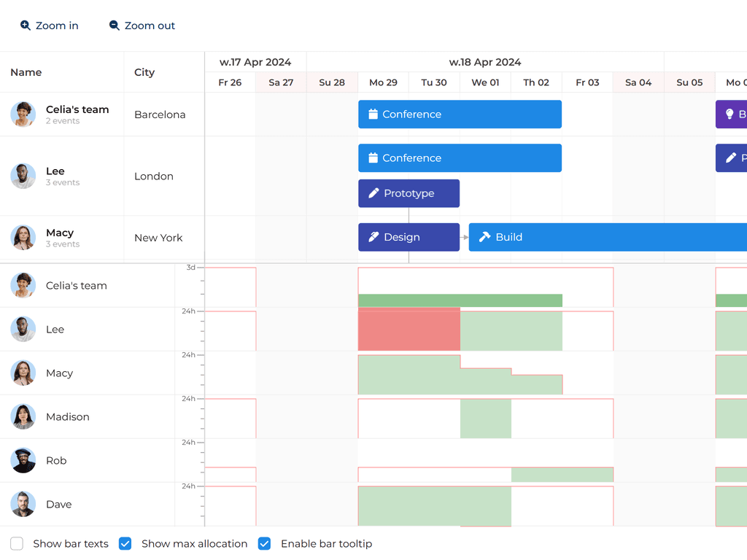Select the w.18 Apr 2024 week header
This screenshot has width=747, height=560.
point(485,62)
